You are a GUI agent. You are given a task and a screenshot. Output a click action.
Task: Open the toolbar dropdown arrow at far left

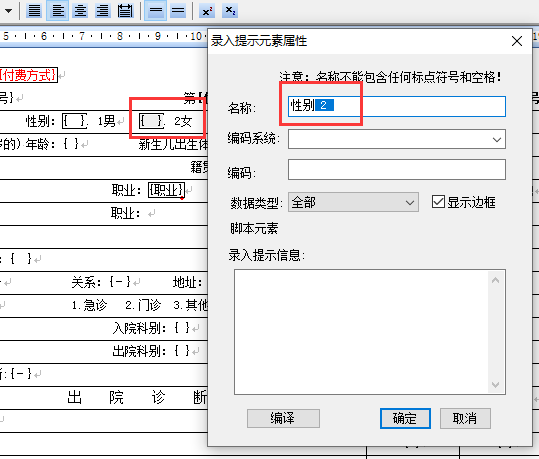click(x=9, y=11)
